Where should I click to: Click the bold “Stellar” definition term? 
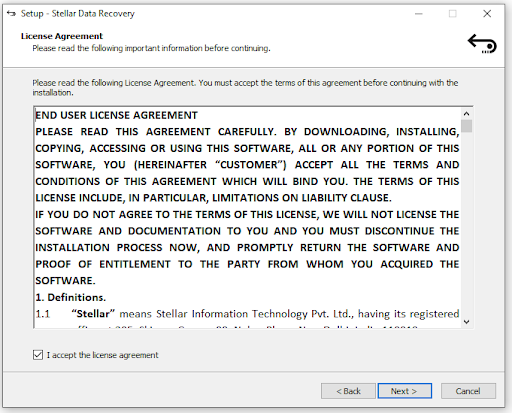point(93,314)
